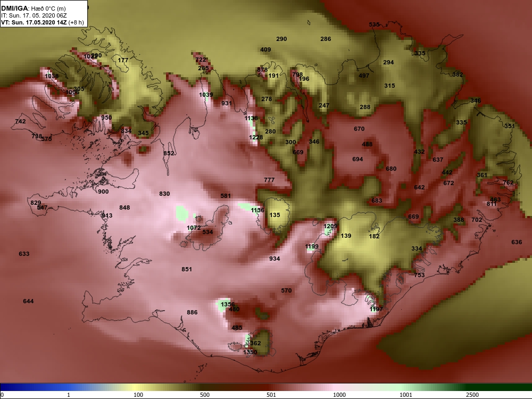The image size is (532, 399).
Task: Click the 1199 label
Action: [312, 246]
